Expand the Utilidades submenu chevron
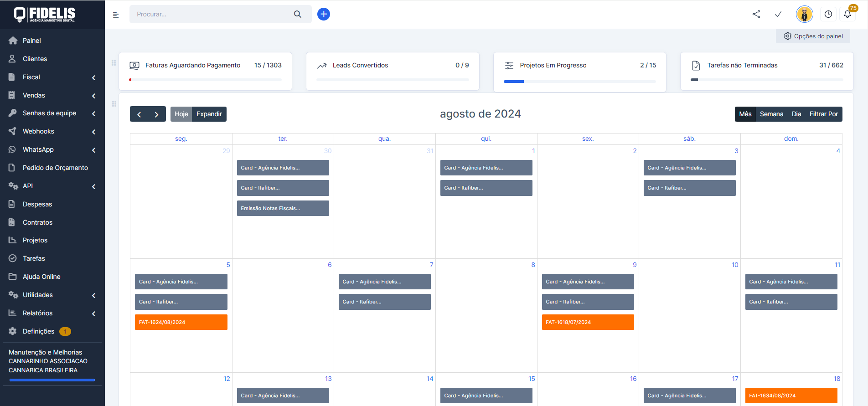The height and width of the screenshot is (406, 868). point(93,295)
